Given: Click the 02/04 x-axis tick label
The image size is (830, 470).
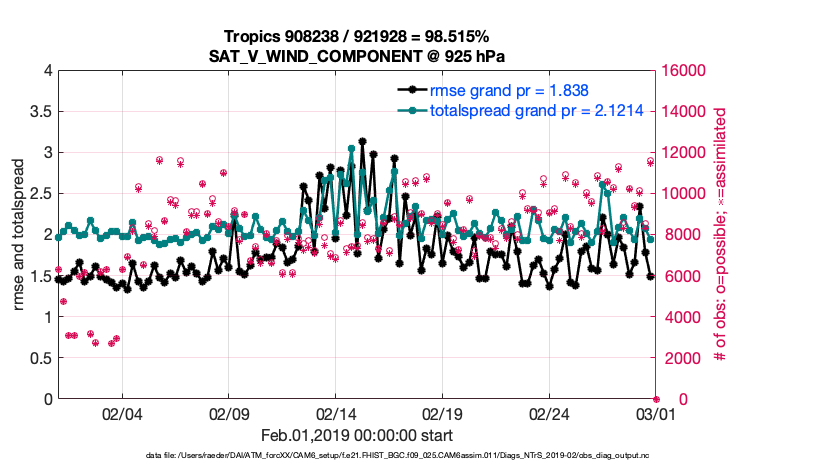Looking at the screenshot, I should pos(122,413).
